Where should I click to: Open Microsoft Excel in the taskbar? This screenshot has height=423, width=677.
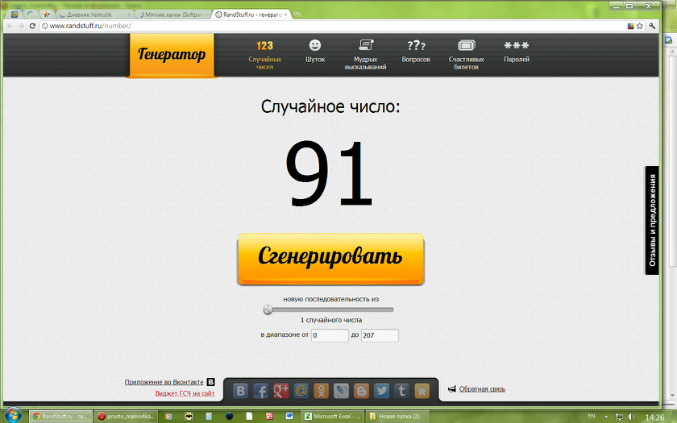[x=332, y=415]
